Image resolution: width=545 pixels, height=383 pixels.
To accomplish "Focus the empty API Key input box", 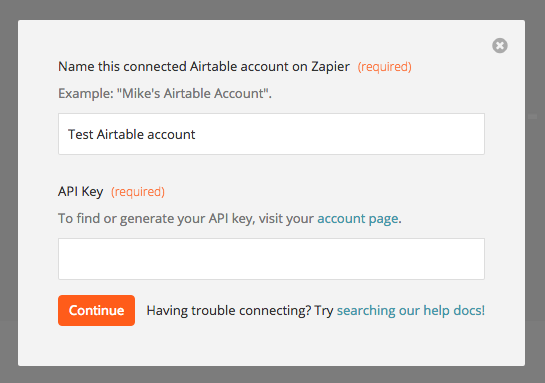I will coord(271,259).
